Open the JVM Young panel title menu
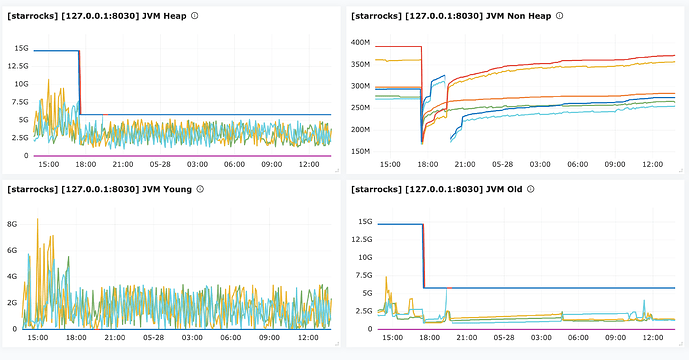This screenshot has width=689, height=360. pyautogui.click(x=99, y=189)
